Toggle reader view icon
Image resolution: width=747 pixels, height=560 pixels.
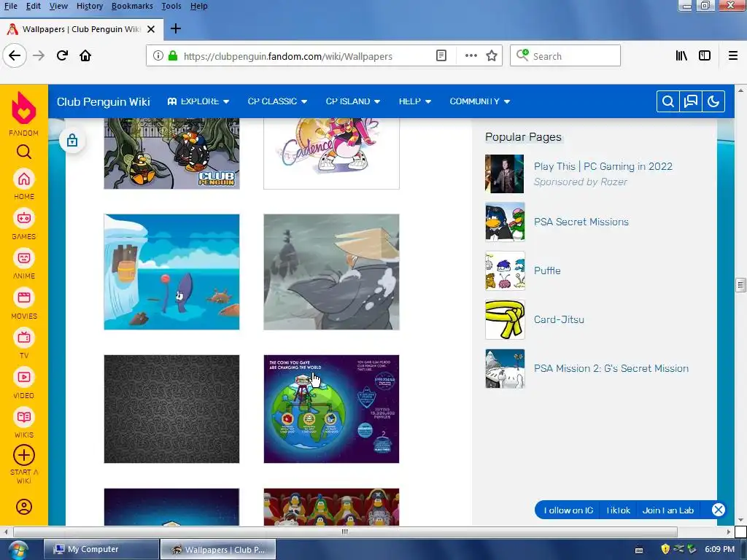coord(441,55)
